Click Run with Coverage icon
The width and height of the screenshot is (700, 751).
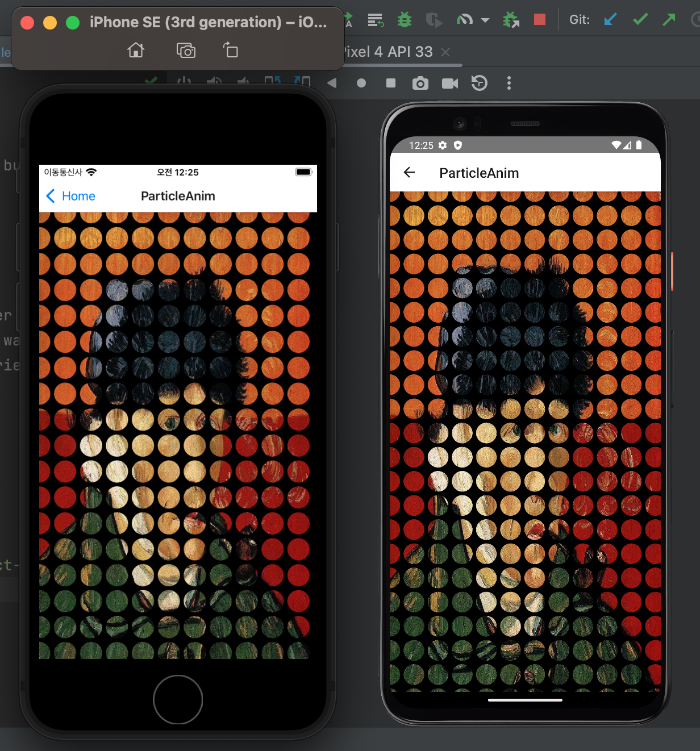click(x=434, y=20)
